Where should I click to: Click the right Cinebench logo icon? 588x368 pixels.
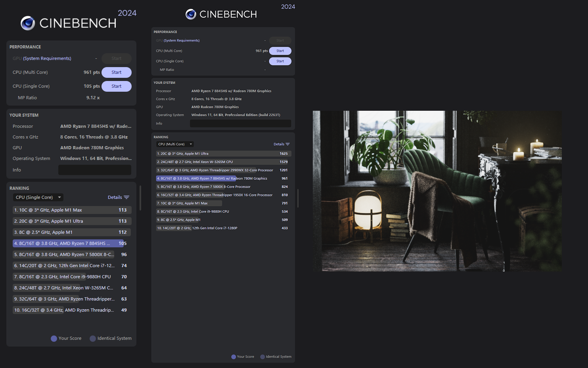point(191,14)
